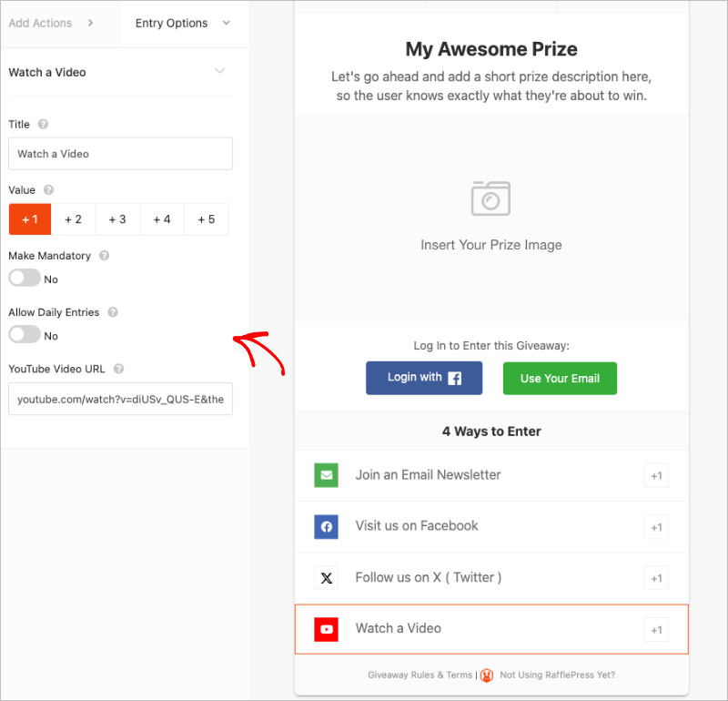Screen dimensions: 728x701
Task: Select the +3 entry value option
Action: tap(117, 218)
